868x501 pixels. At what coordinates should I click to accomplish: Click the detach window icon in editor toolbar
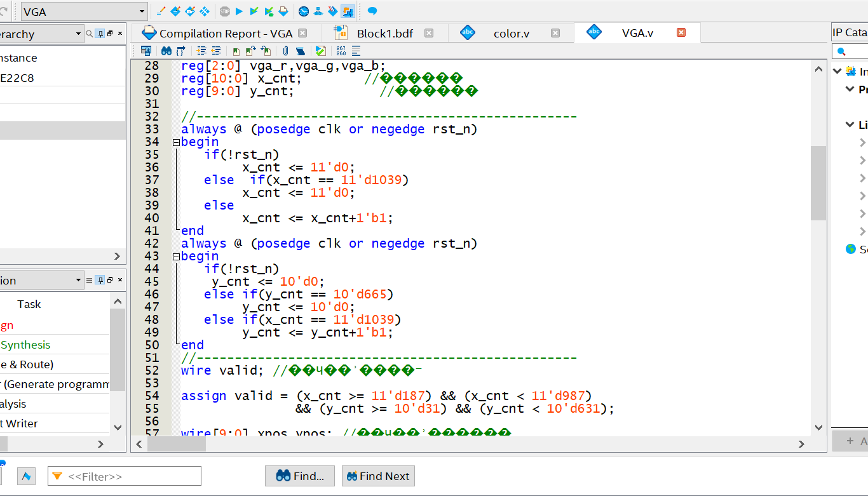(x=146, y=51)
